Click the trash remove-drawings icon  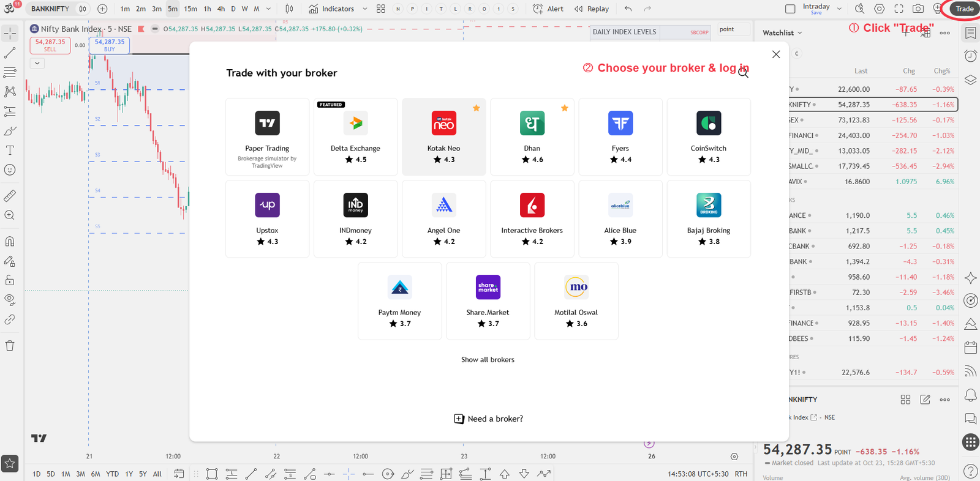10,346
